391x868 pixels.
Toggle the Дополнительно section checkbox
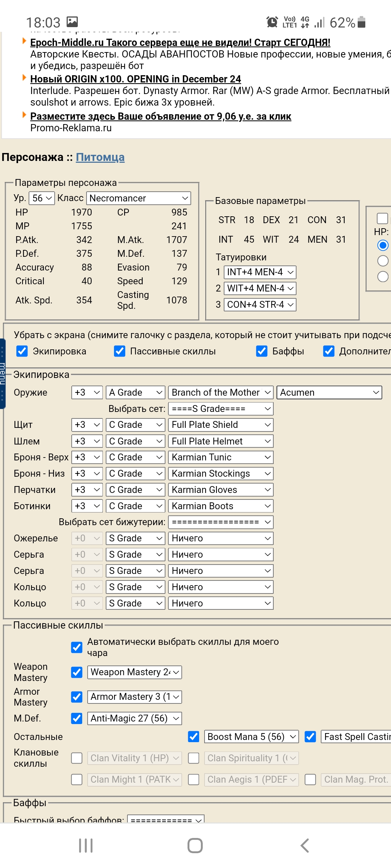[329, 351]
